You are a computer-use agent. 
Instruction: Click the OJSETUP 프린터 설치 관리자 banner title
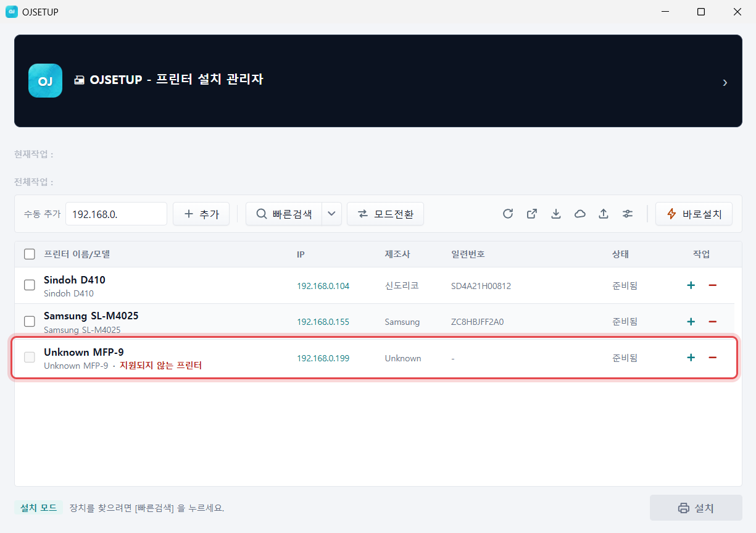coord(168,80)
